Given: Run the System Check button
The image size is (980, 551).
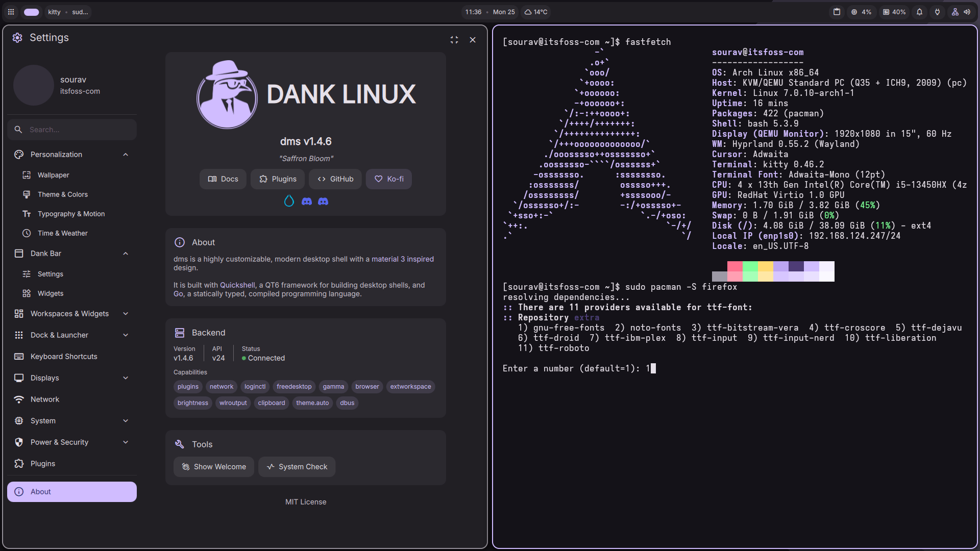Looking at the screenshot, I should (297, 467).
